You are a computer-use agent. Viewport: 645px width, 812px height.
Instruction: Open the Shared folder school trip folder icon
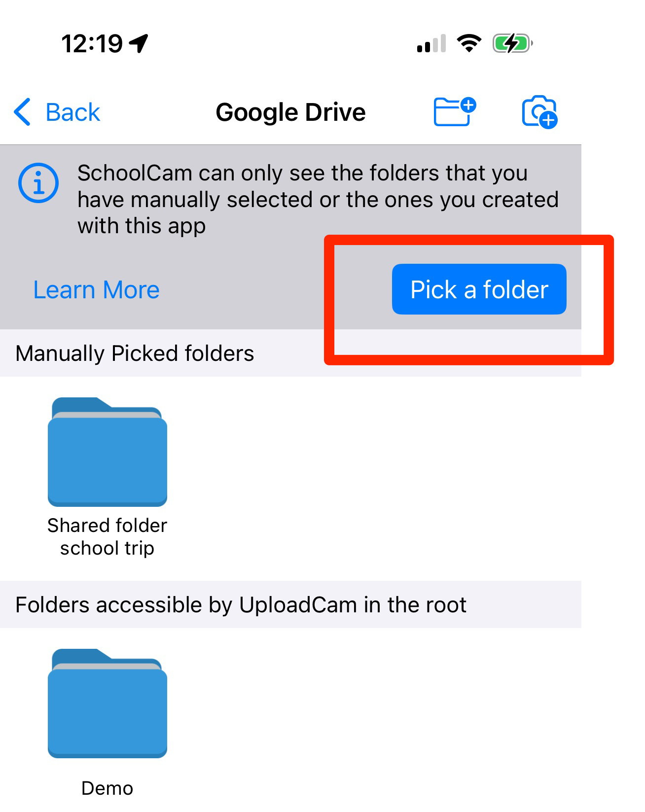coord(107,452)
